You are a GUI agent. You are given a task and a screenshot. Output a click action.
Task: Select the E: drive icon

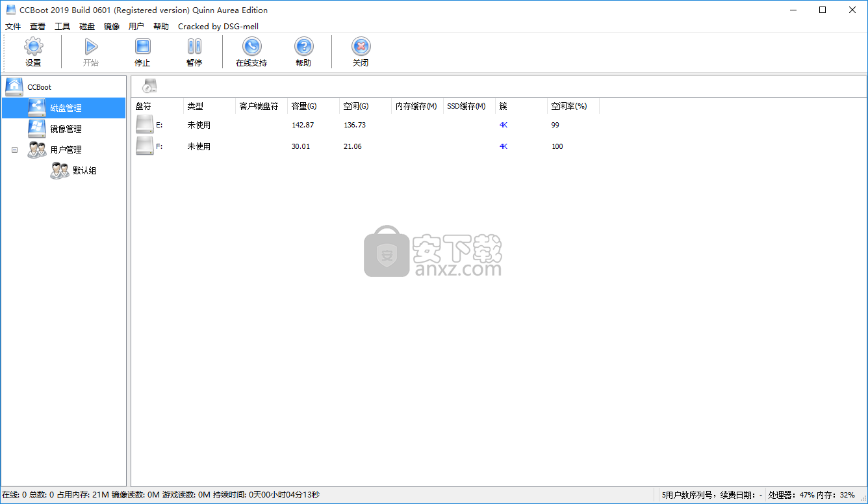pos(144,125)
